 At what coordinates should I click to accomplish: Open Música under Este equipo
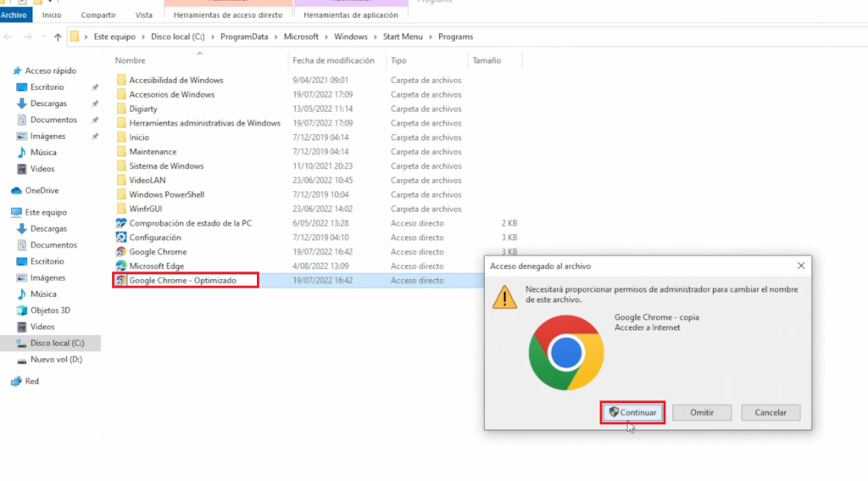click(43, 294)
